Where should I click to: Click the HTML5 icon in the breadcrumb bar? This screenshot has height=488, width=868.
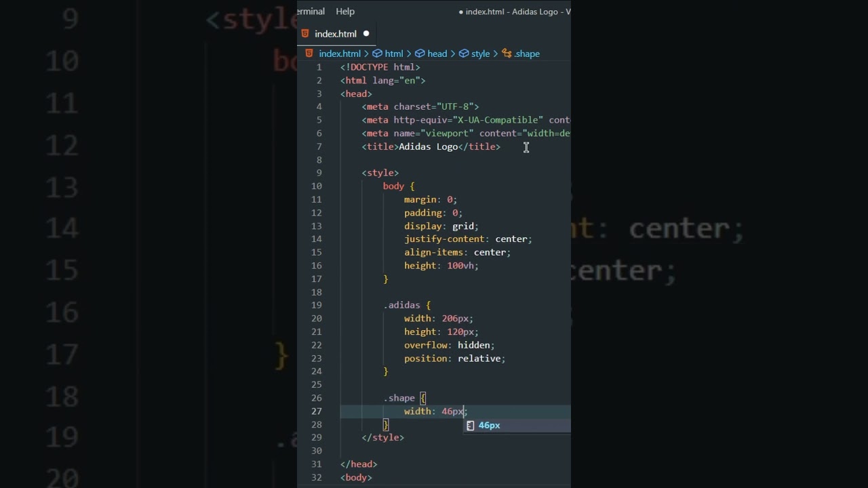[309, 54]
